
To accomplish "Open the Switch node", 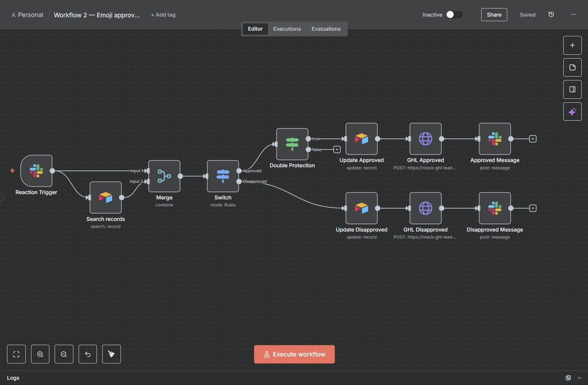I will pyautogui.click(x=223, y=176).
